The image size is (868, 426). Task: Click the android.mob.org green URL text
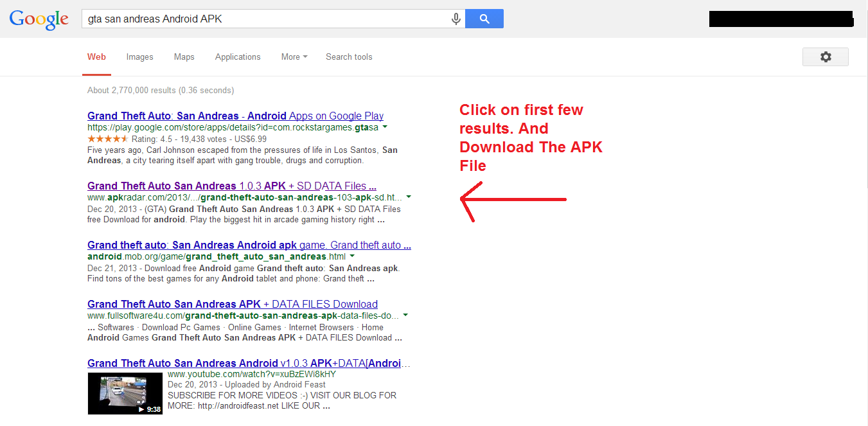pyautogui.click(x=217, y=256)
